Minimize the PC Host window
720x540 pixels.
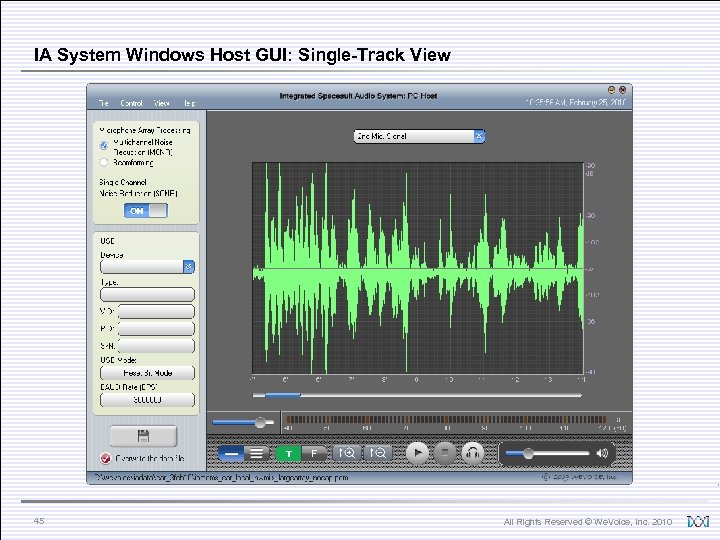611,90
